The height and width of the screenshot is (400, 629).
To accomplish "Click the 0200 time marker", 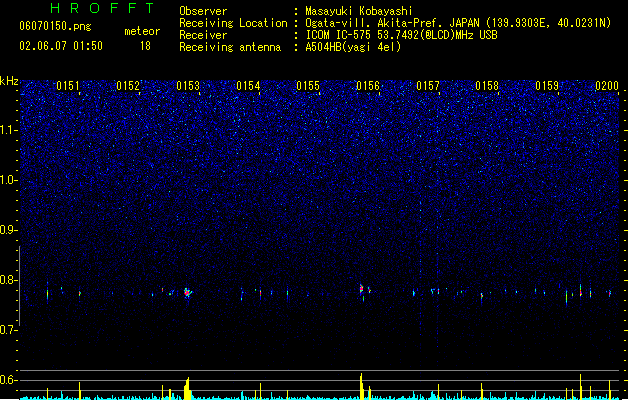I will coord(607,86).
